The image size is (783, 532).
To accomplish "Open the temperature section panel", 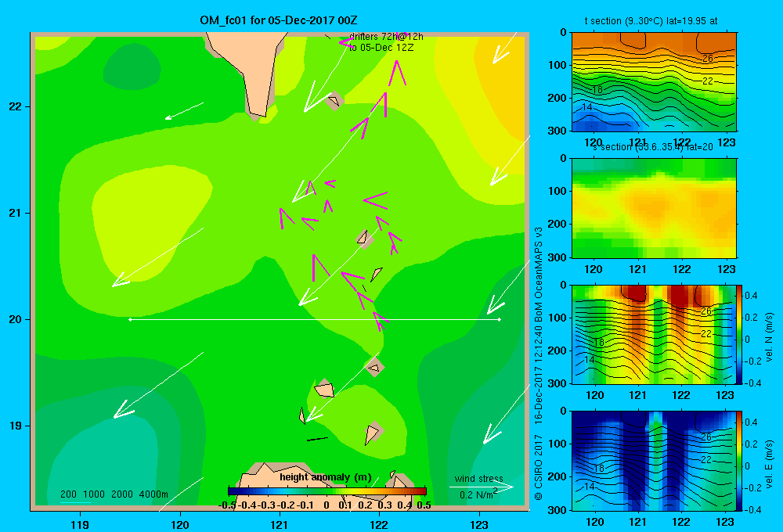I will pos(654,82).
